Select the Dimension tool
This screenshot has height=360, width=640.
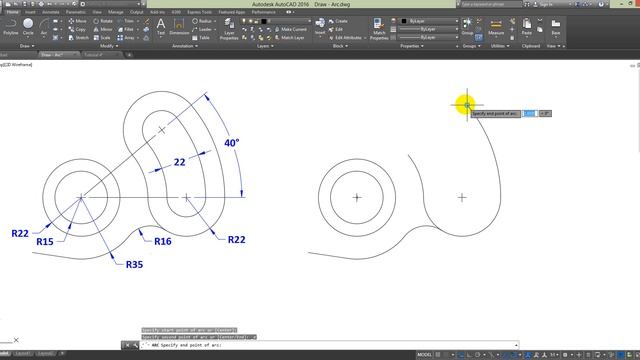coord(179,27)
